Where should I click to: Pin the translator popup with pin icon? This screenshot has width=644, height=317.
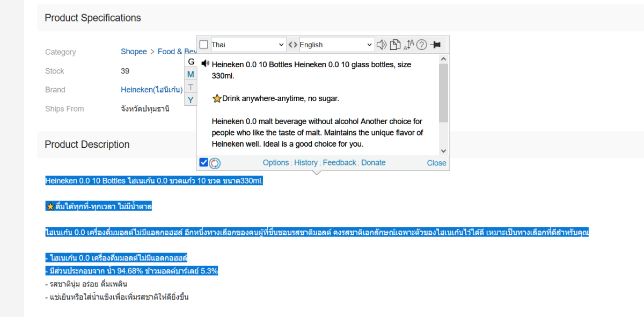[436, 45]
